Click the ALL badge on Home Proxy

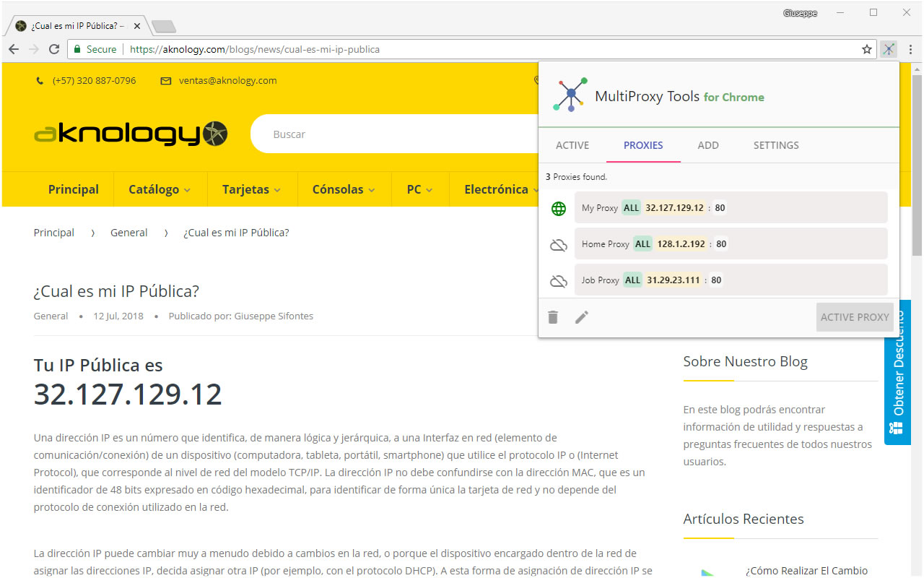642,244
